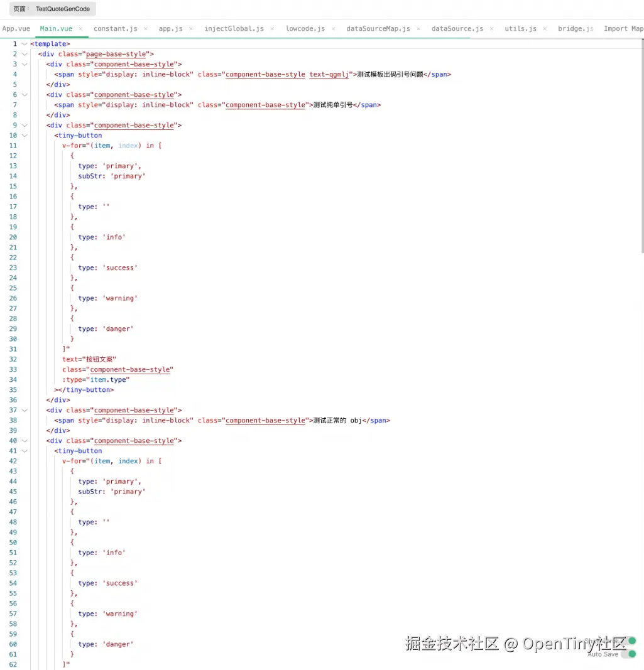The height and width of the screenshot is (670, 644).
Task: Close the dataSource.js tab
Action: (492, 29)
